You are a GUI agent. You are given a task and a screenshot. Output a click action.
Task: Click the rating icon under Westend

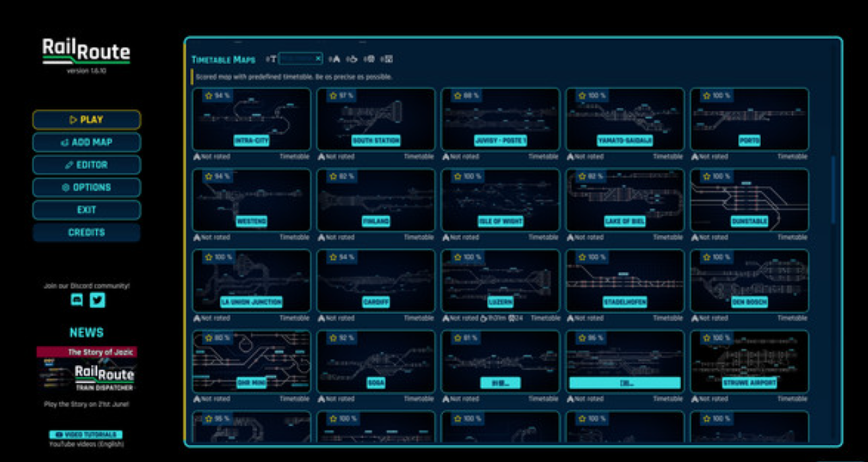197,237
